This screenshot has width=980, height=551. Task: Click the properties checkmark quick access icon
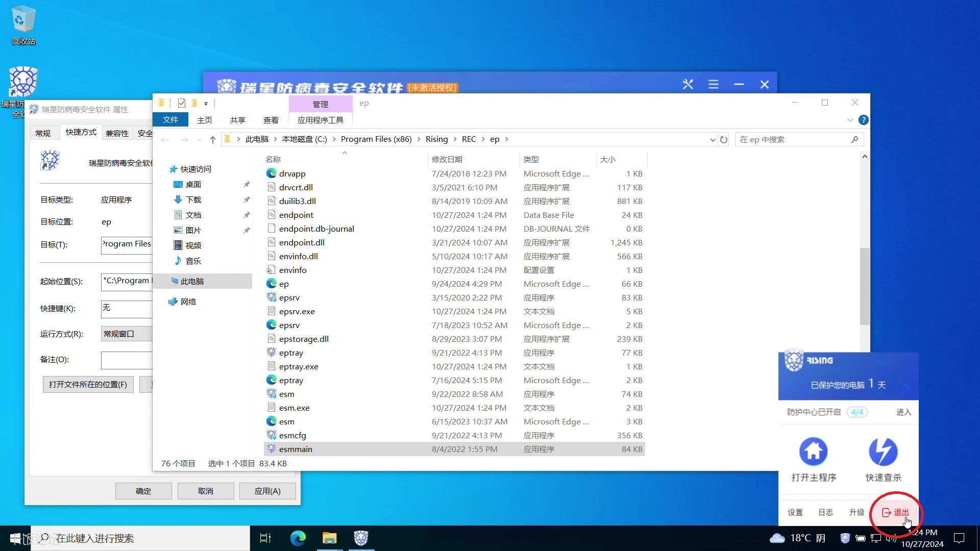[182, 103]
